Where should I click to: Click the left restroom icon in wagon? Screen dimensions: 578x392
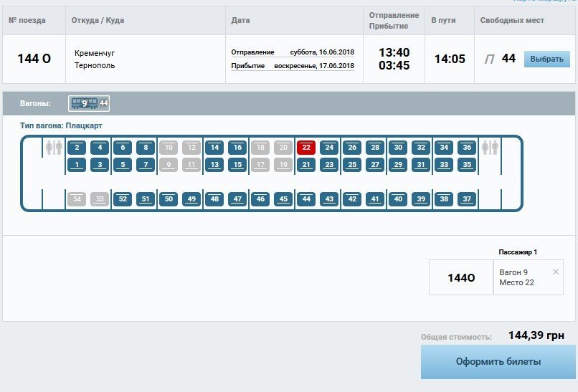(54, 148)
